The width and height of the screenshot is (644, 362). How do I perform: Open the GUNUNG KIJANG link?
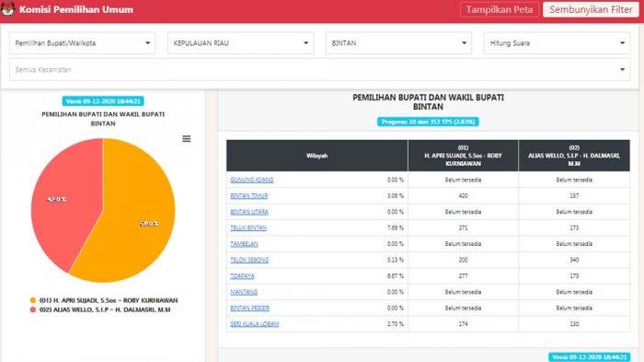tap(252, 180)
